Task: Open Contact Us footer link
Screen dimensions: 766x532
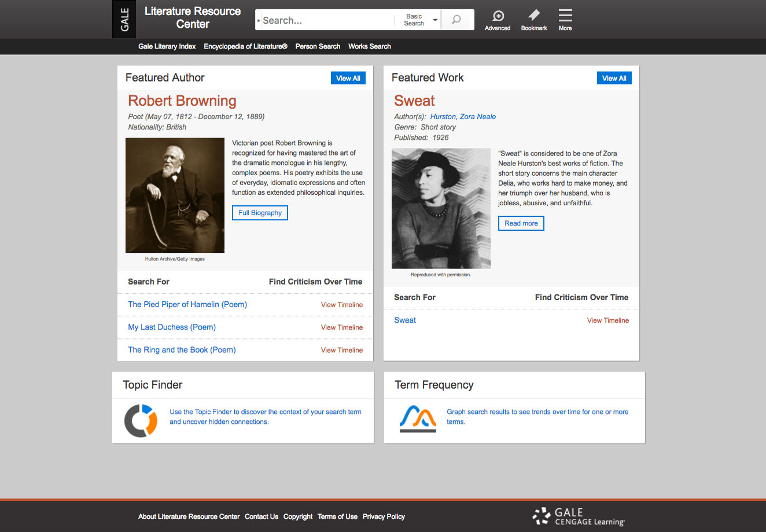Action: [262, 516]
